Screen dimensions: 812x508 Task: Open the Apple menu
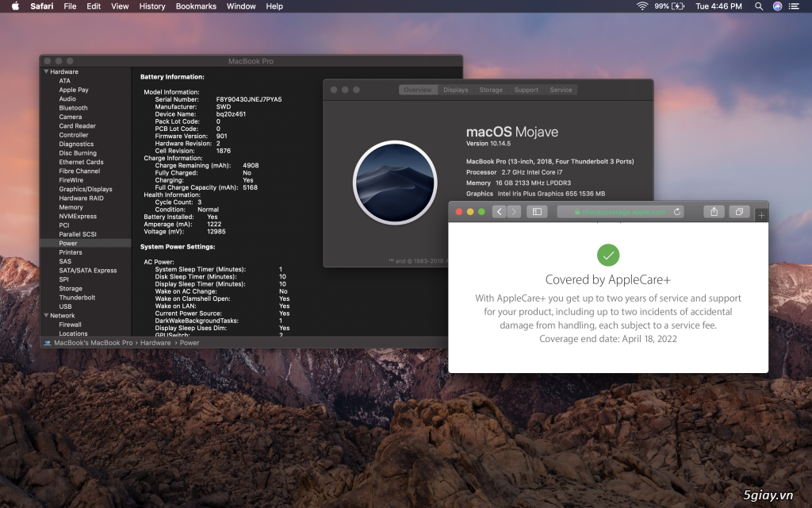[15, 6]
